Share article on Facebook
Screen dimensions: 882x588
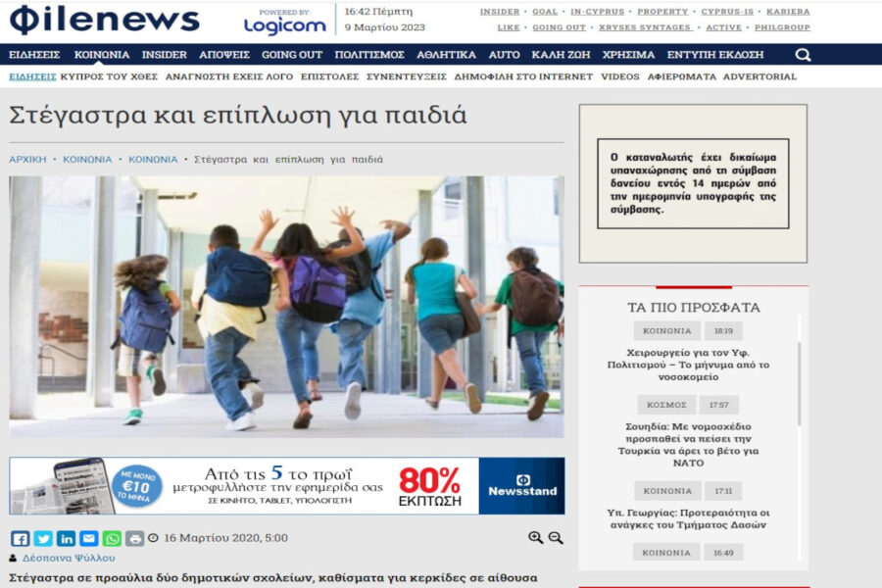[x=20, y=538]
